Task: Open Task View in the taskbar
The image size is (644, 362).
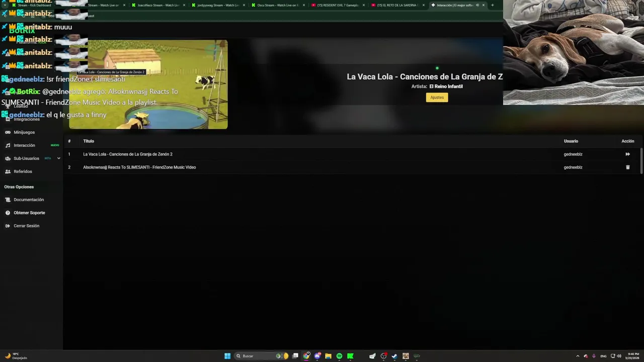Action: click(x=295, y=356)
